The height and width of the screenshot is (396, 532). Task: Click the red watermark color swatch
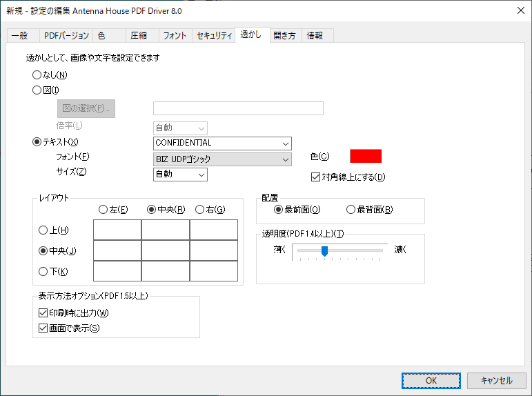[366, 156]
